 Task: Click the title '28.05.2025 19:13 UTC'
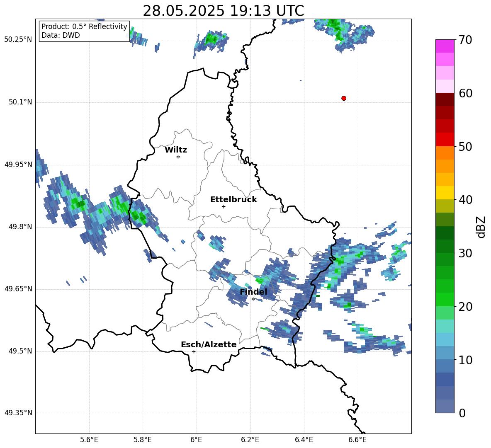point(223,11)
